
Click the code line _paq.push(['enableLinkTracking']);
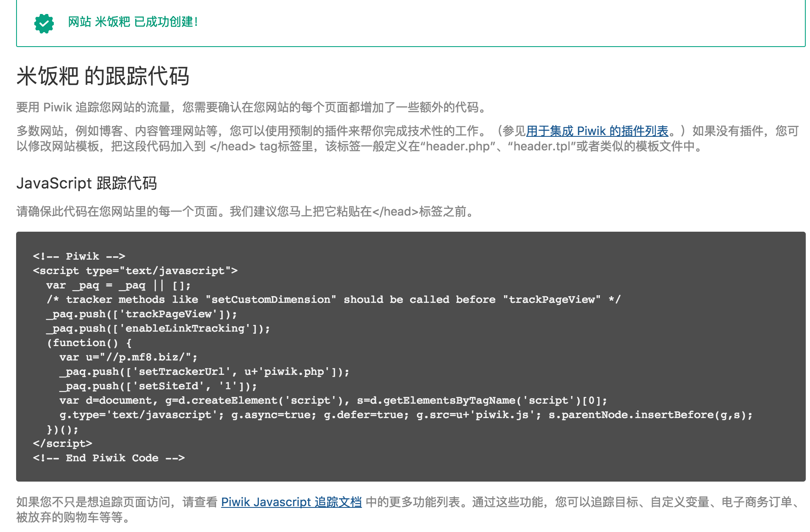pyautogui.click(x=158, y=328)
